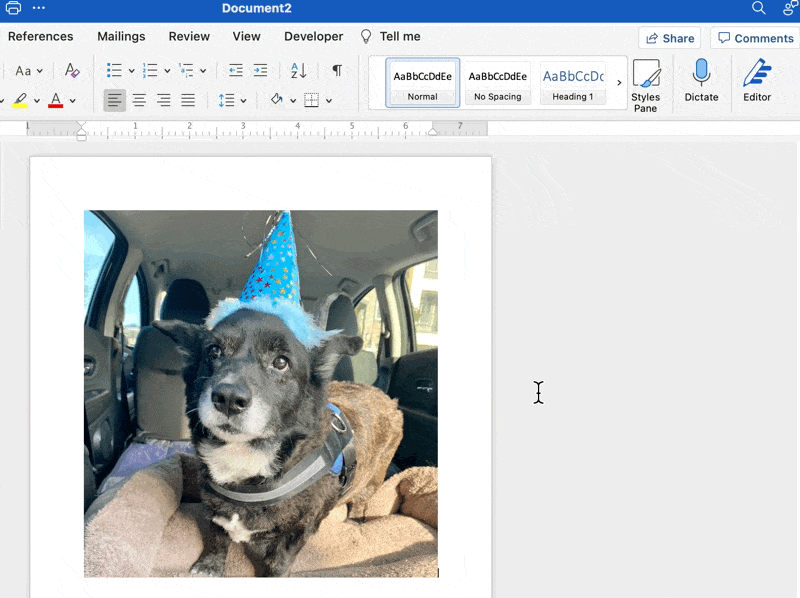Apply bulleted list
Image resolution: width=800 pixels, height=598 pixels.
[x=114, y=70]
